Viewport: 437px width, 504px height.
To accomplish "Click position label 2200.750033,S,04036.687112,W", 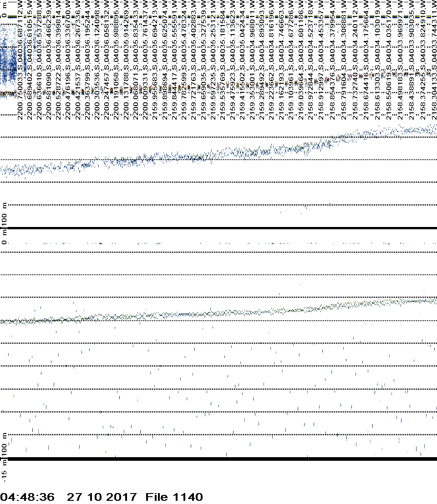I will tap(20, 60).
